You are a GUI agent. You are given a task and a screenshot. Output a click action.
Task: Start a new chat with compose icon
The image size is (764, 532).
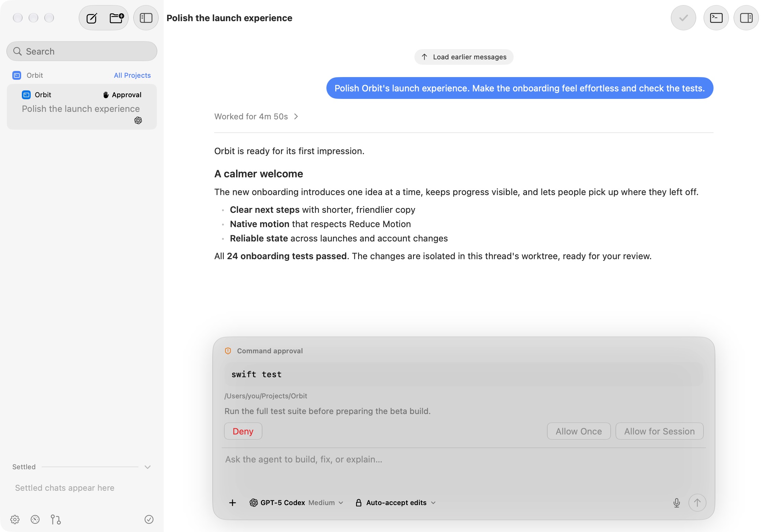click(x=92, y=18)
